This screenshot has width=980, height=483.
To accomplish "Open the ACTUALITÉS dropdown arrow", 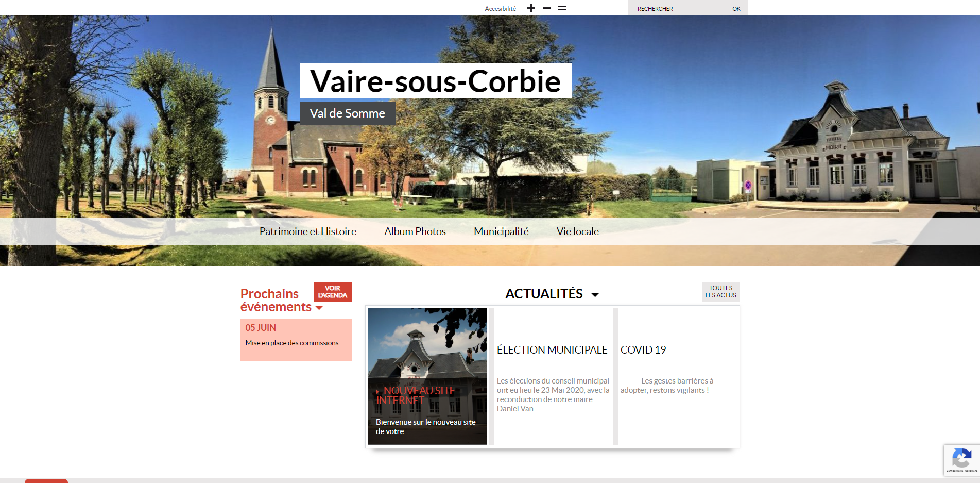I will coord(596,294).
